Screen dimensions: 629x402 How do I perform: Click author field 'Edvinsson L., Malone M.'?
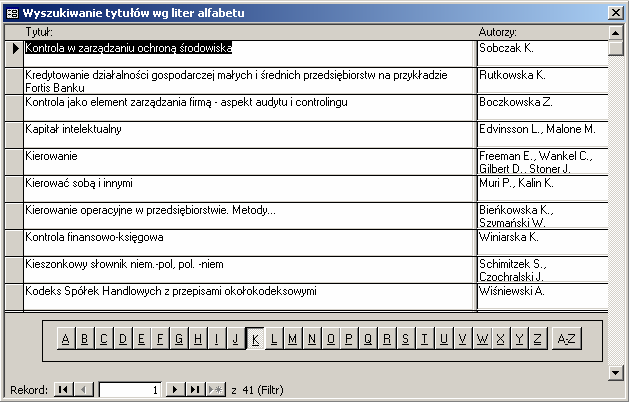543,134
